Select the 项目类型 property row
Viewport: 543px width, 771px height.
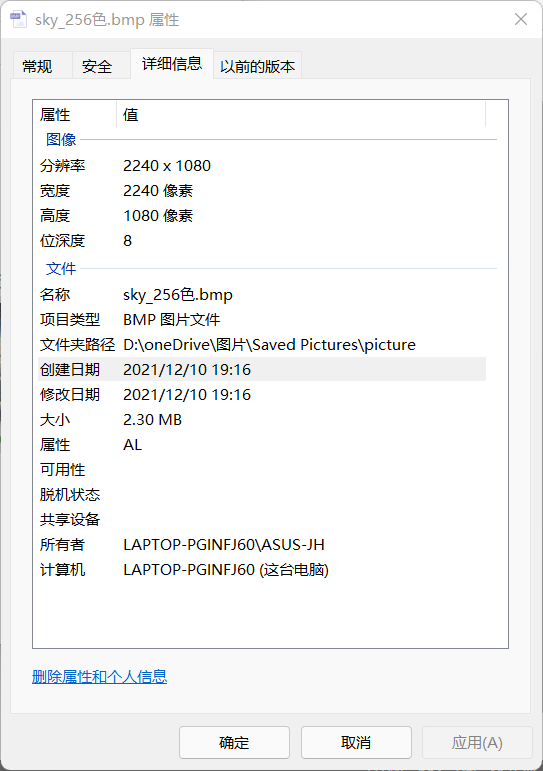click(262, 320)
